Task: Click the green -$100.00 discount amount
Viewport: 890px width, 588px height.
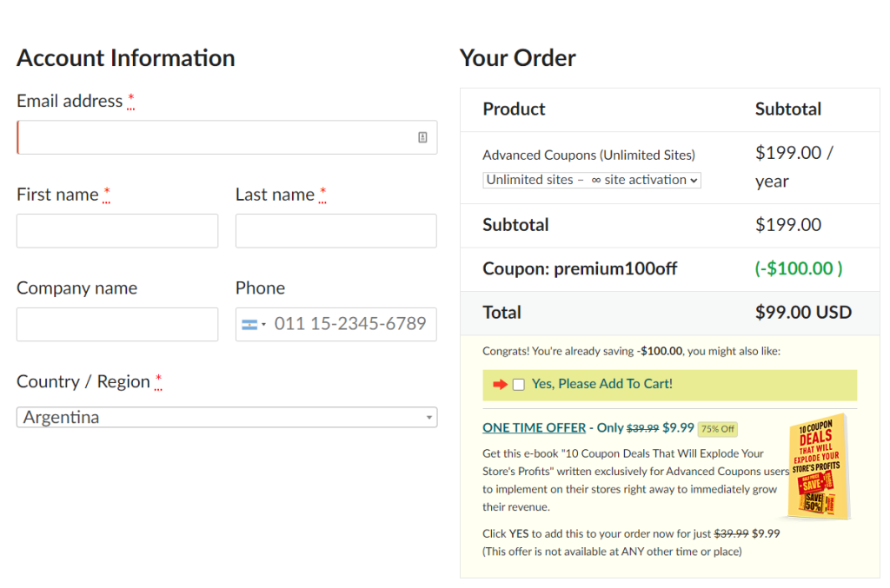Action: 798,268
